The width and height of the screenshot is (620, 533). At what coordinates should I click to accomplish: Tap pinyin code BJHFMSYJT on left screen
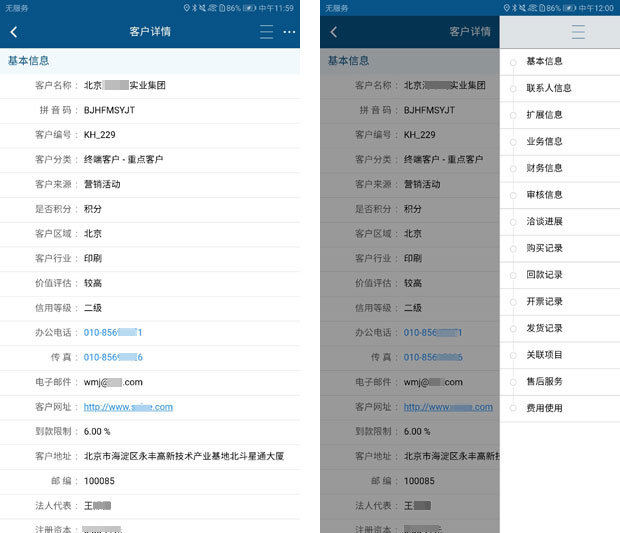tap(109, 110)
